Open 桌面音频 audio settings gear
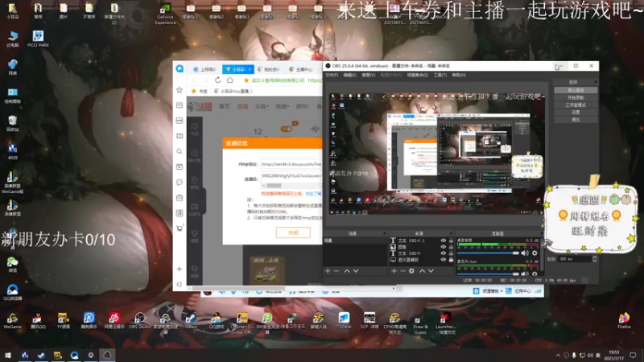644x362 pixels. 535,253
